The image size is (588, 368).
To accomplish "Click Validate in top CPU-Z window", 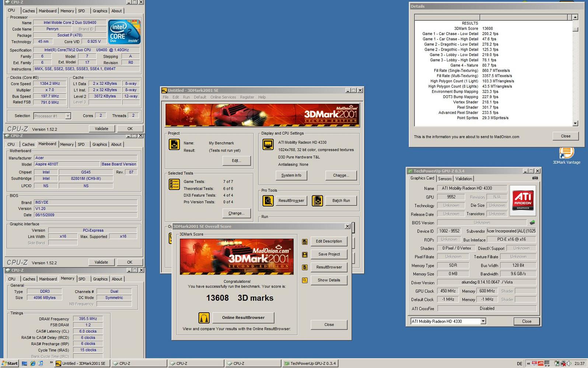I will click(102, 129).
